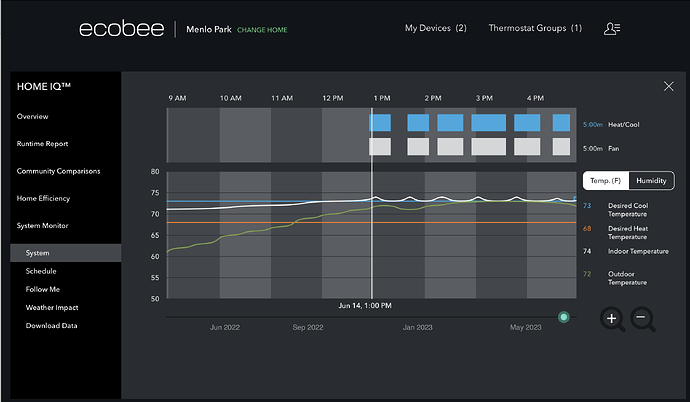Open the Schedule sub-item
690x402 pixels.
tap(41, 271)
